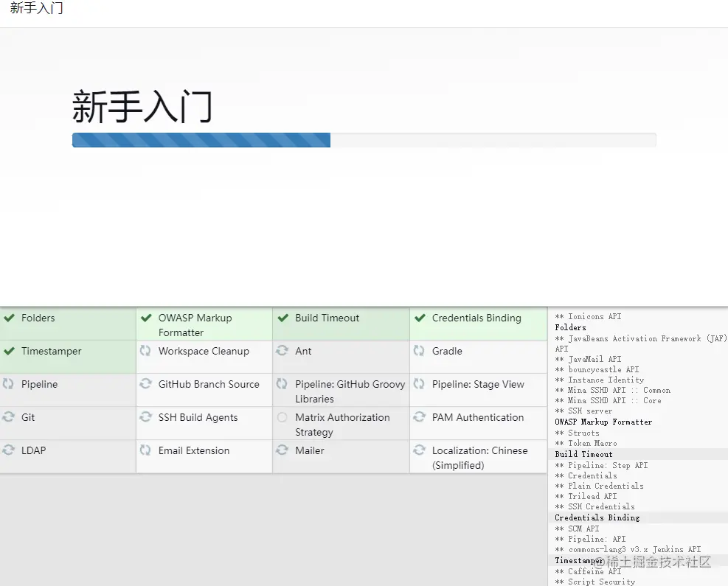Click the Pipeline: Stage View label
Viewport: 728px width, 586px height.
[478, 385]
